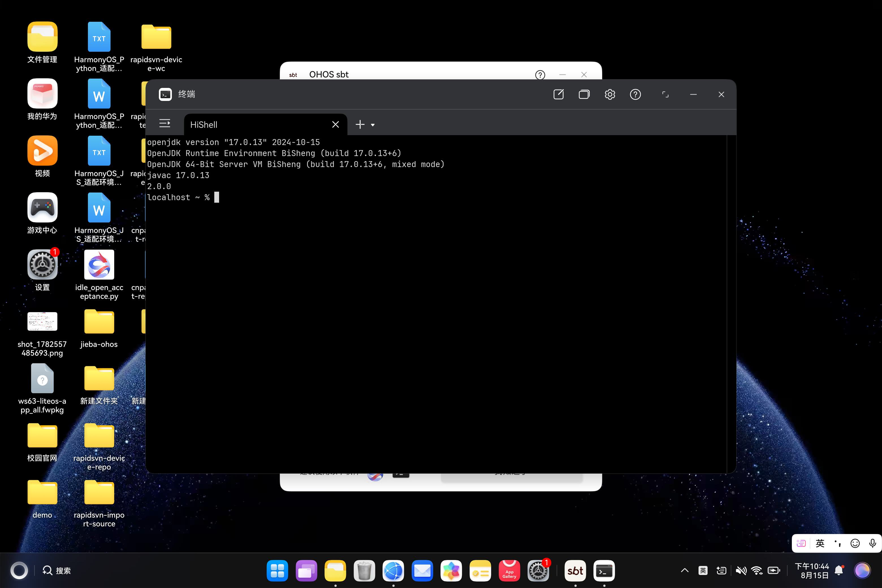Open terminal settings gear icon

click(x=610, y=94)
